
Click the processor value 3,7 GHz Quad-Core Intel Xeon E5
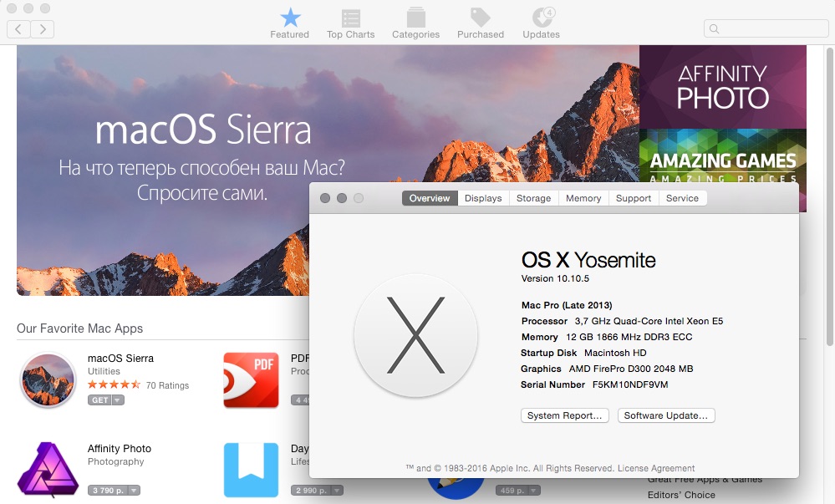pos(649,321)
